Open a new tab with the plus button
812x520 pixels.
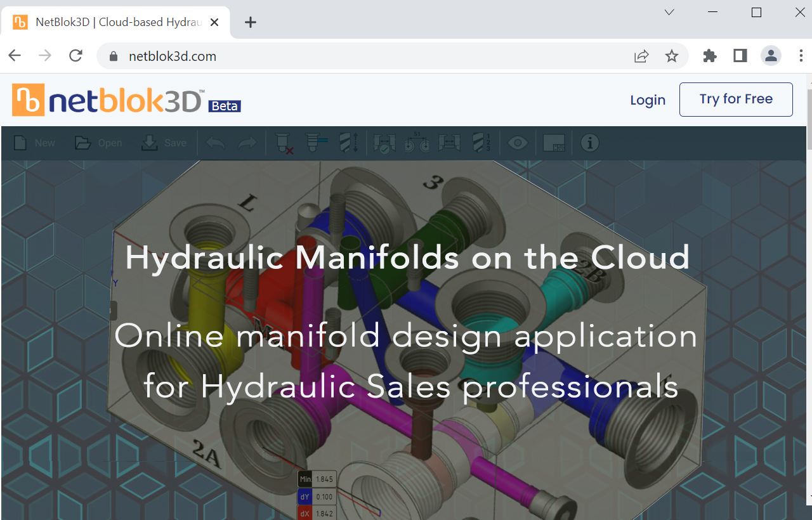(x=251, y=22)
